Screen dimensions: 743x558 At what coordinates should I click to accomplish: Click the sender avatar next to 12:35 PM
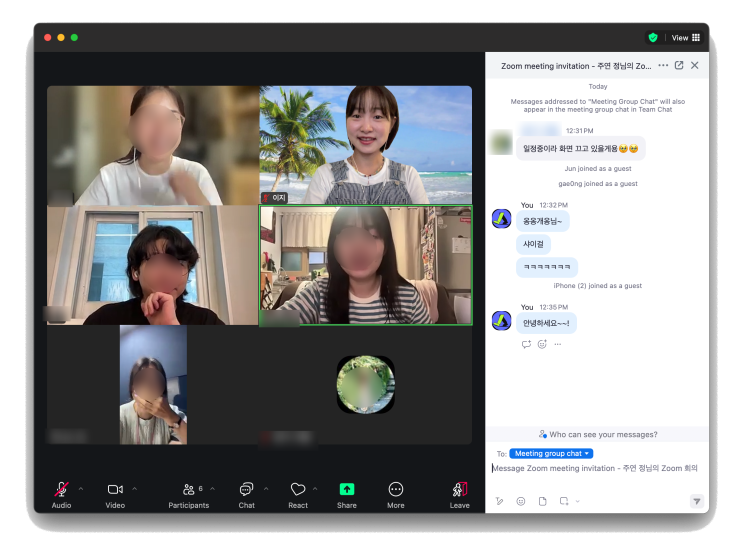coord(501,321)
